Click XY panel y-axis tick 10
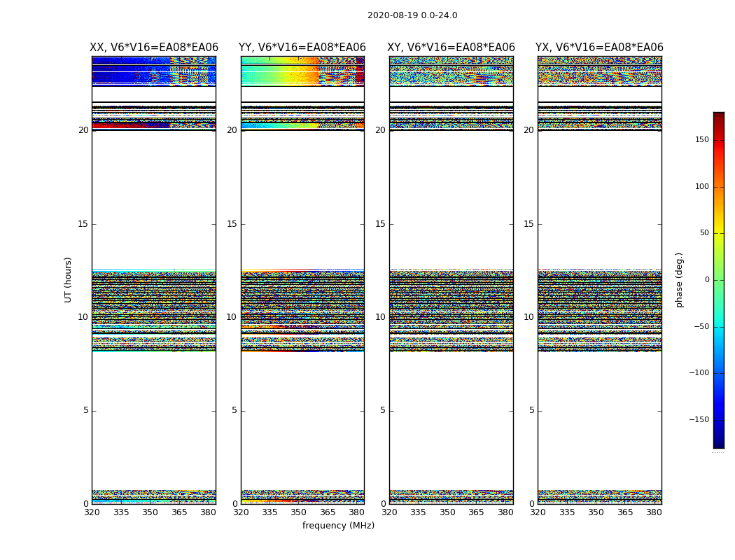Screen dimensions: 735x560 click(x=380, y=317)
